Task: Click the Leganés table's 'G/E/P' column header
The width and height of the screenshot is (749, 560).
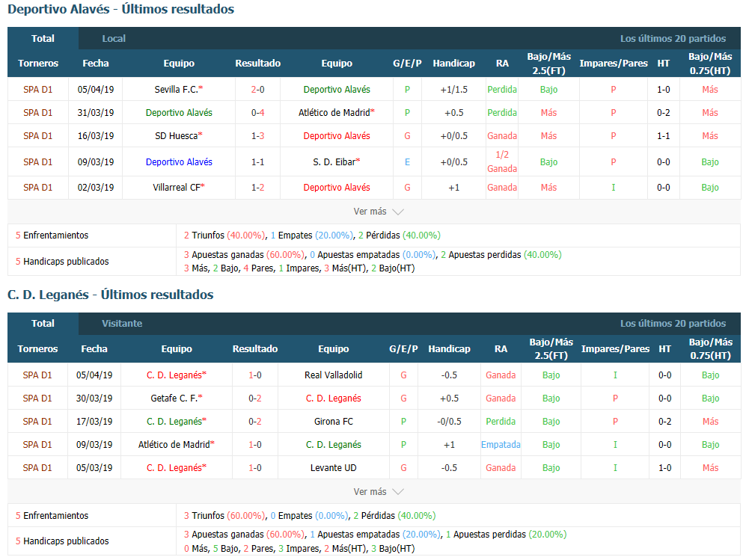Action: 403,349
